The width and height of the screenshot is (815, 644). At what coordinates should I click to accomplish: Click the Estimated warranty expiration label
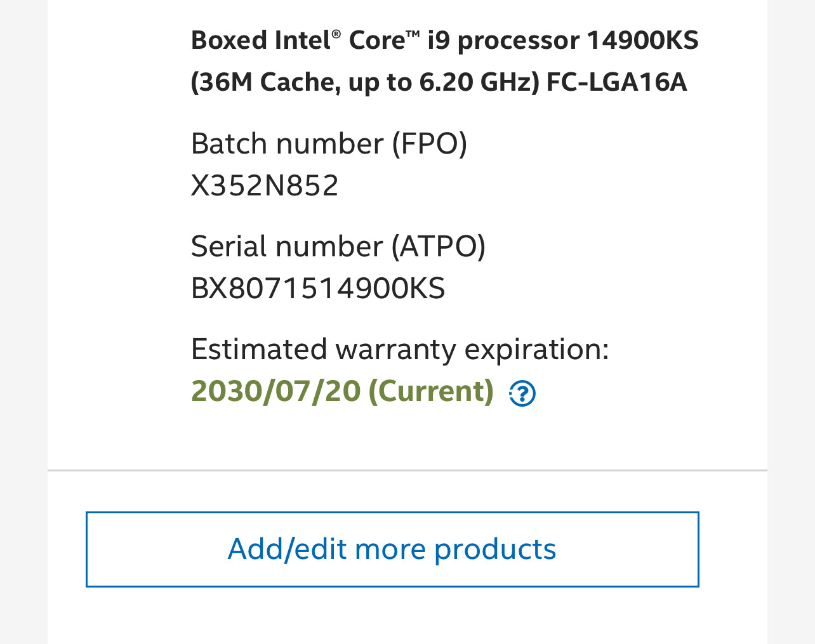400,349
